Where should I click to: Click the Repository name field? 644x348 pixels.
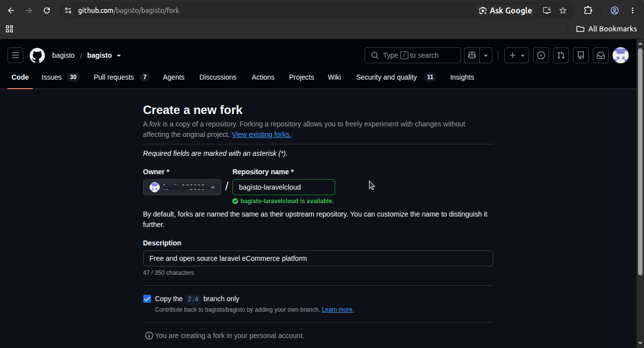[x=283, y=187]
